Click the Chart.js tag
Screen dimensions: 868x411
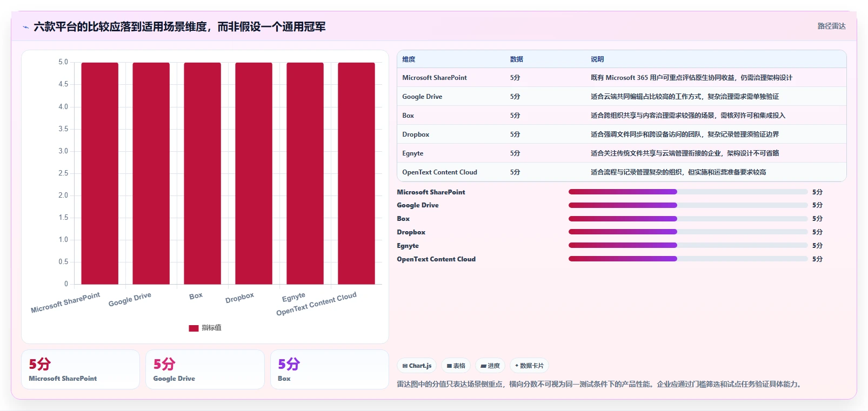(x=417, y=366)
